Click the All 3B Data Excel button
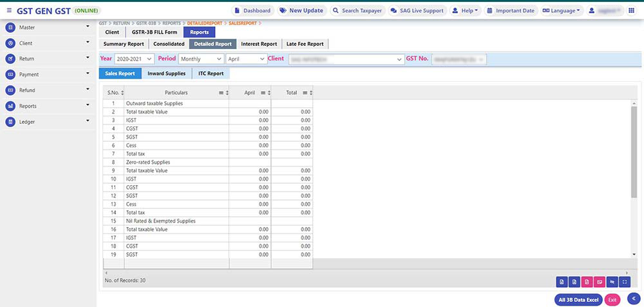This screenshot has height=307, width=644. point(578,299)
